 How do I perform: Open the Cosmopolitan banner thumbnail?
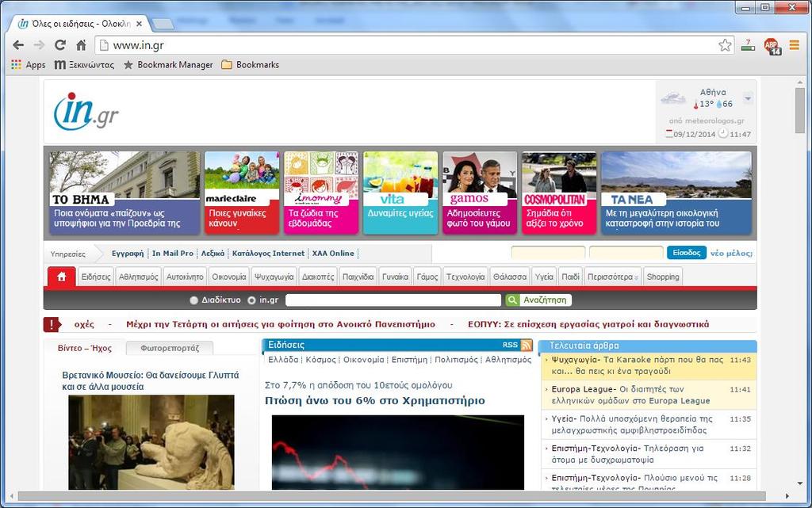pyautogui.click(x=559, y=193)
